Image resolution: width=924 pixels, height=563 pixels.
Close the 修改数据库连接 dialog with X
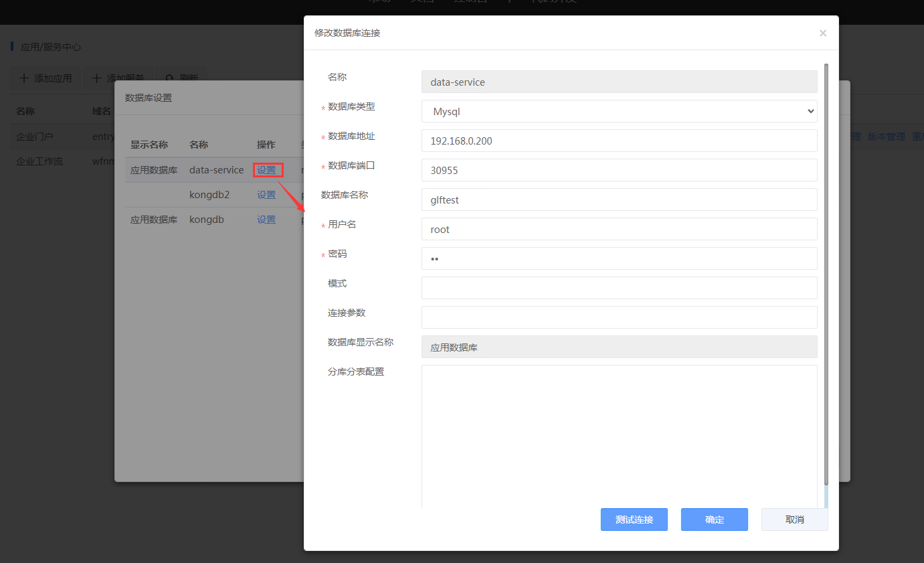coord(822,33)
